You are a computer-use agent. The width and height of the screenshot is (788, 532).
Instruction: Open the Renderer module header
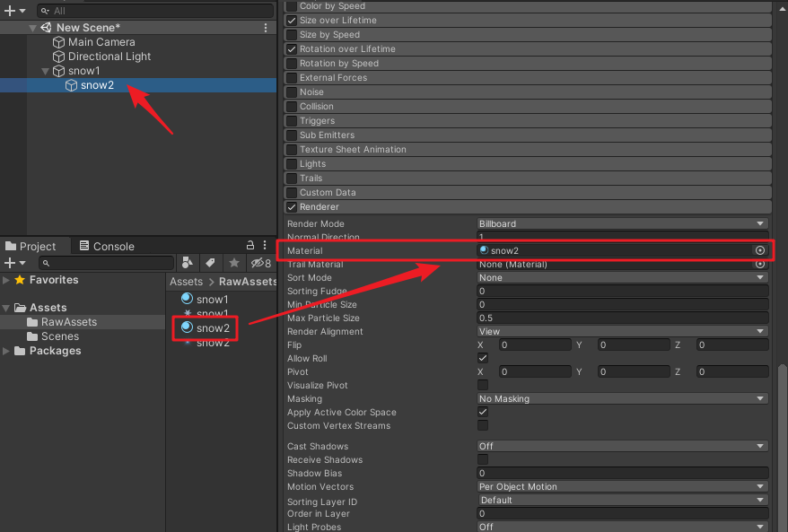[x=528, y=207]
